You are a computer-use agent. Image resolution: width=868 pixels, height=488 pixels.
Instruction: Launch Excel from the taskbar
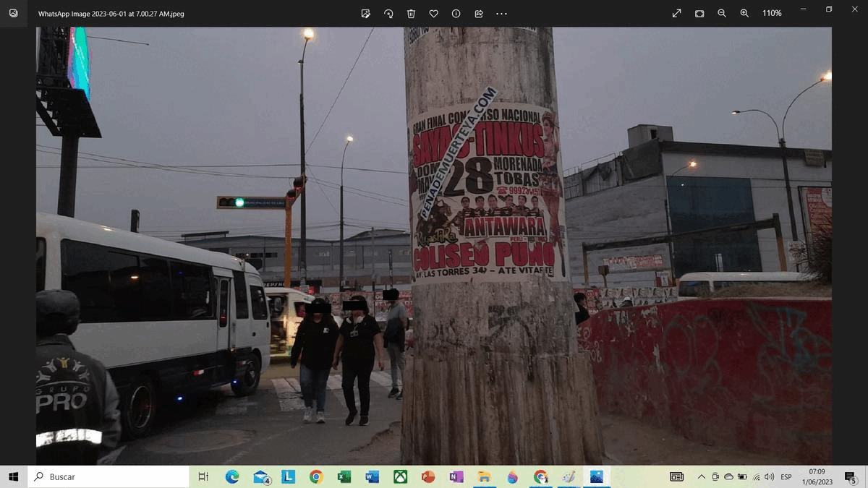(344, 477)
